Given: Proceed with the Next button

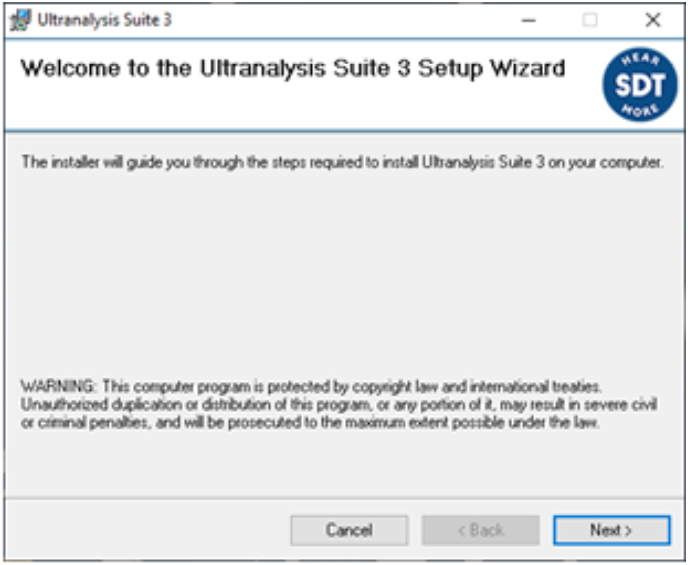Looking at the screenshot, I should pyautogui.click(x=611, y=530).
